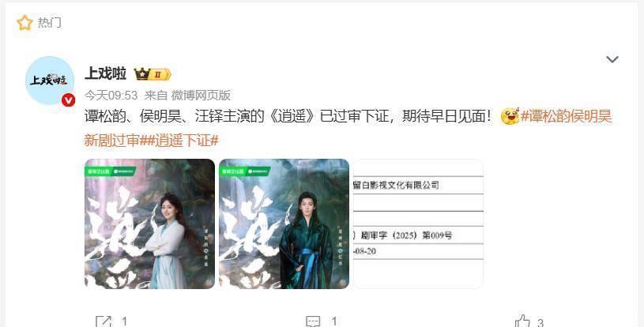
Task: Click the party face emoji in post
Action: [510, 116]
